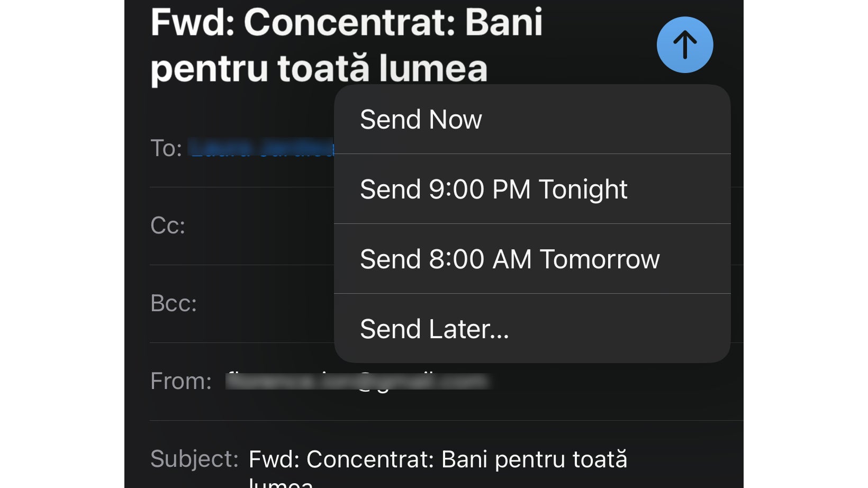Tap the blue send arrow button
Viewport: 868px width, 488px height.
684,45
